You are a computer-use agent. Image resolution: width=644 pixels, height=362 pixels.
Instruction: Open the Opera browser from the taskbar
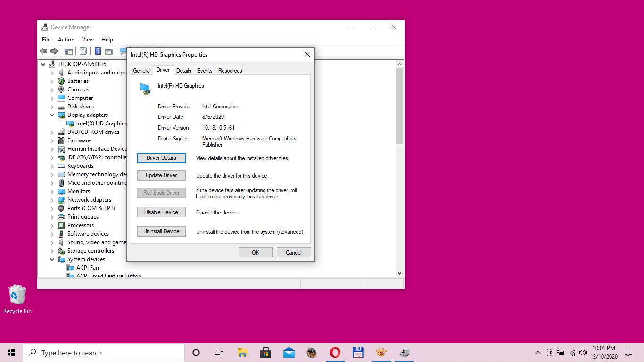pos(335,353)
